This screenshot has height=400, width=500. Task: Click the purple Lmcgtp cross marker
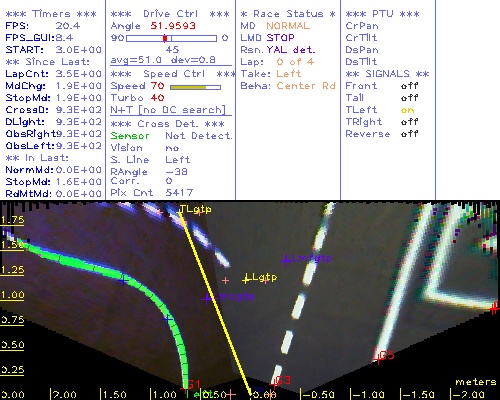[207, 299]
